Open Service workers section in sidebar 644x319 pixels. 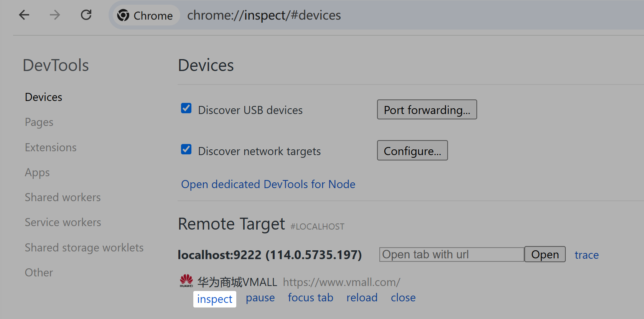click(x=63, y=222)
